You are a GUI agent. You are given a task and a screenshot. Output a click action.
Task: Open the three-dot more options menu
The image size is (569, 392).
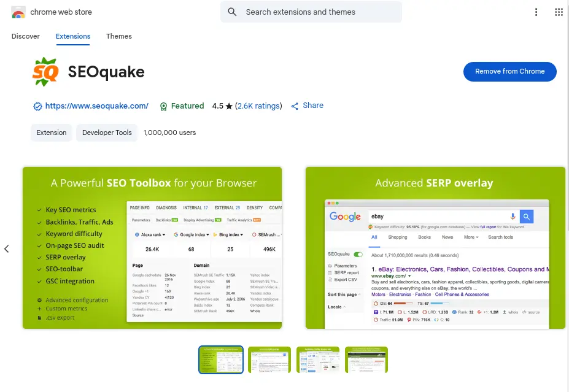coord(536,12)
